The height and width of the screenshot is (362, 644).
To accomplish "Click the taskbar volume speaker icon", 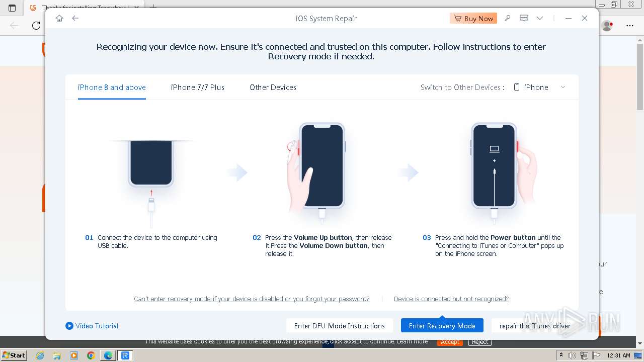I will [x=572, y=355].
